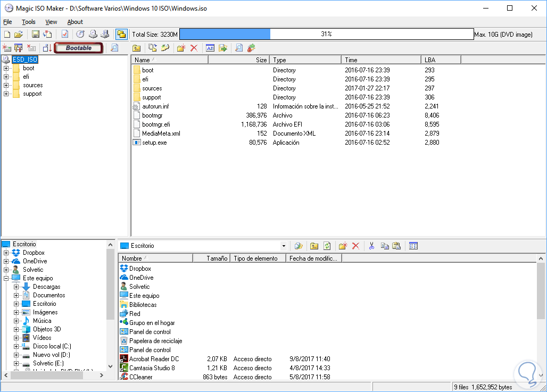547x392 pixels.
Task: Click the rename icon labeled AB
Action: 210,48
